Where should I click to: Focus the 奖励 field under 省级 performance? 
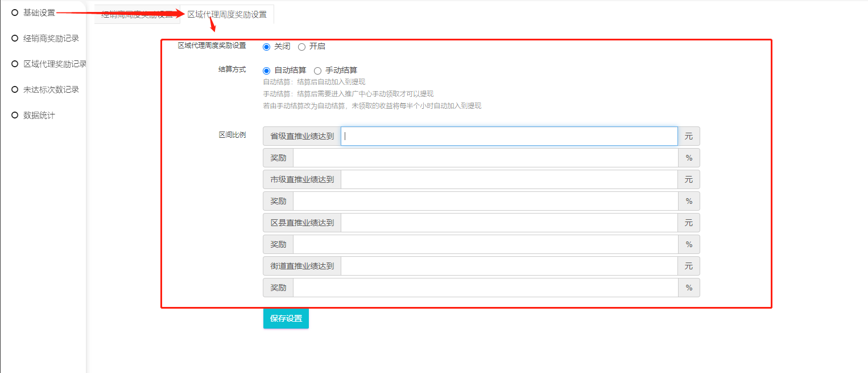pyautogui.click(x=485, y=158)
